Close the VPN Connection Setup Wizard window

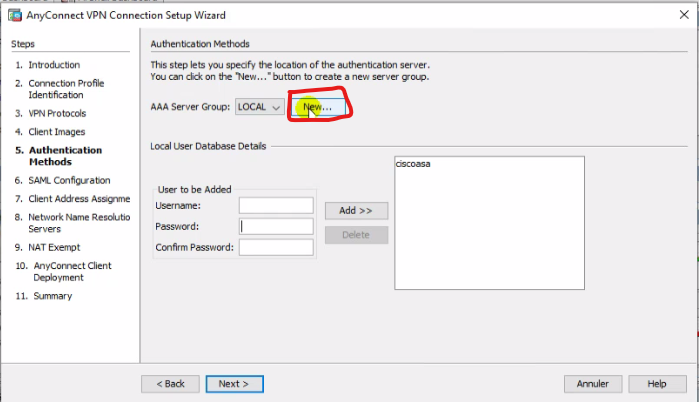point(681,16)
